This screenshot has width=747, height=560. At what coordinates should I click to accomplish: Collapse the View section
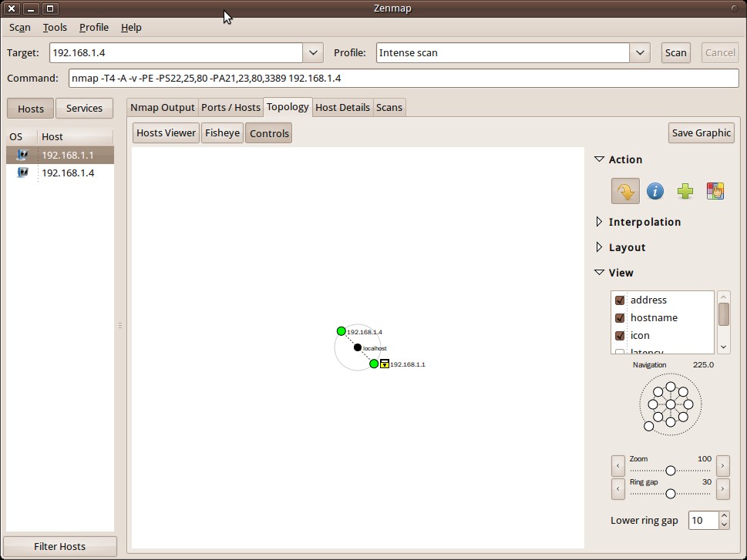point(599,273)
